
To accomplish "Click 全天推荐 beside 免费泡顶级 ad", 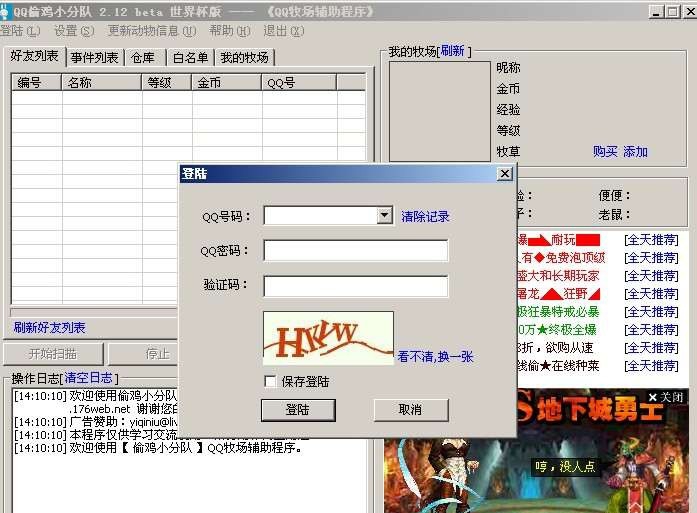I will tap(651, 258).
